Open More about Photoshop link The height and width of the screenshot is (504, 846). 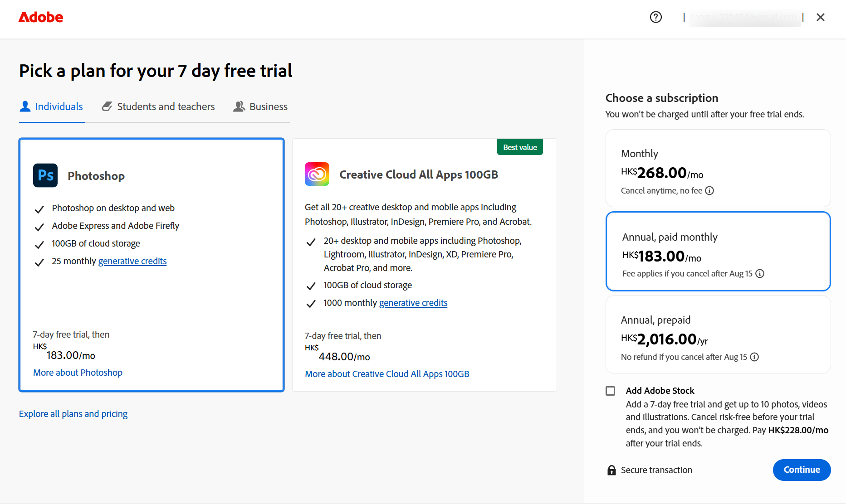78,373
